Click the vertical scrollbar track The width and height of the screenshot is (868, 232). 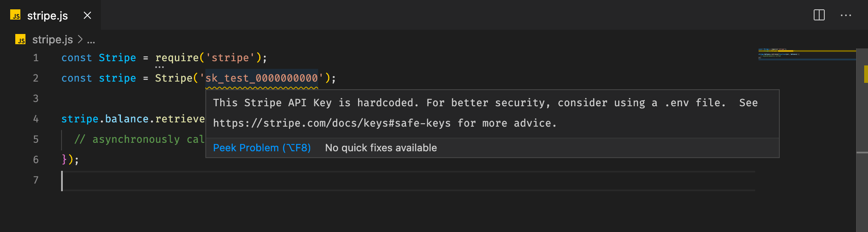point(862,140)
